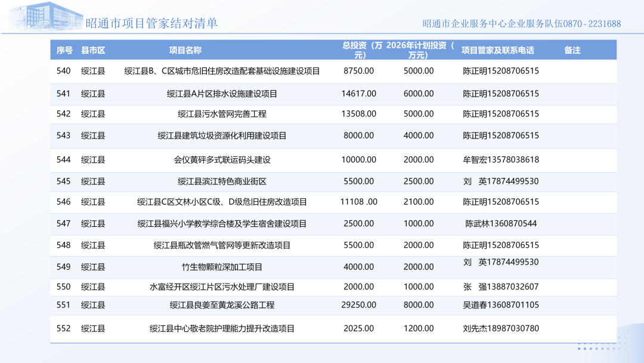The image size is (644, 363).
Task: Select the title 昭通市项目管家结对清单
Action: pyautogui.click(x=151, y=23)
